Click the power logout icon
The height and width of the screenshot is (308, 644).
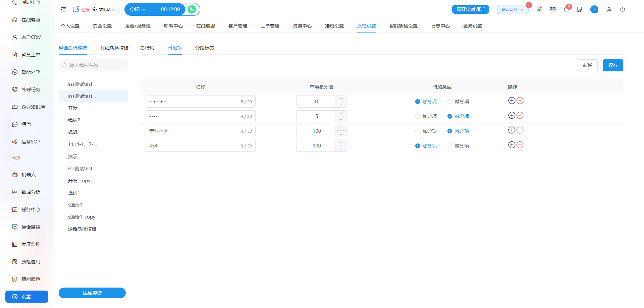pos(623,9)
